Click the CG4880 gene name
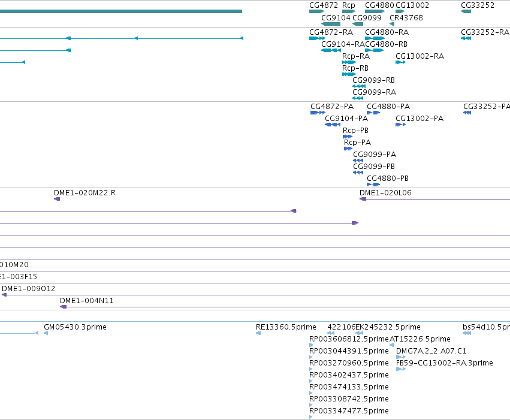Viewport: 510px width, 420px height. tap(379, 5)
